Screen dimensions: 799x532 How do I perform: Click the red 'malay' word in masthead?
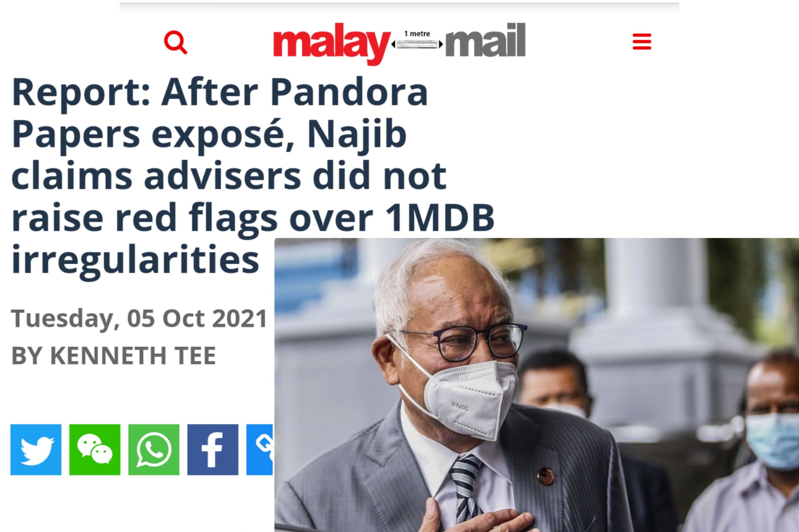pos(332,44)
